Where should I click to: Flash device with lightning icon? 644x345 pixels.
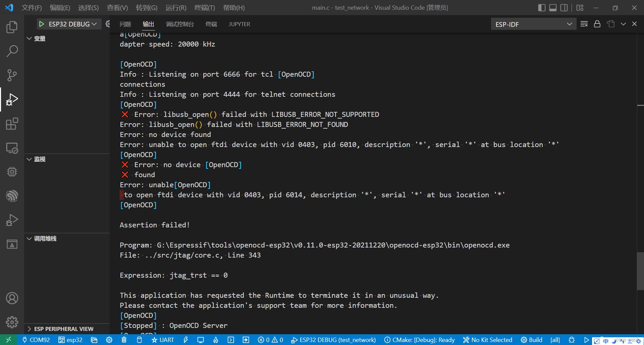point(185,340)
